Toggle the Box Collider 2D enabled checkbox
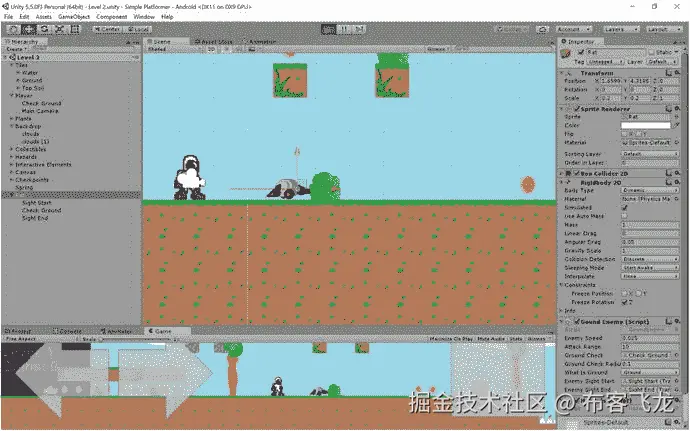The width and height of the screenshot is (690, 431). click(576, 173)
